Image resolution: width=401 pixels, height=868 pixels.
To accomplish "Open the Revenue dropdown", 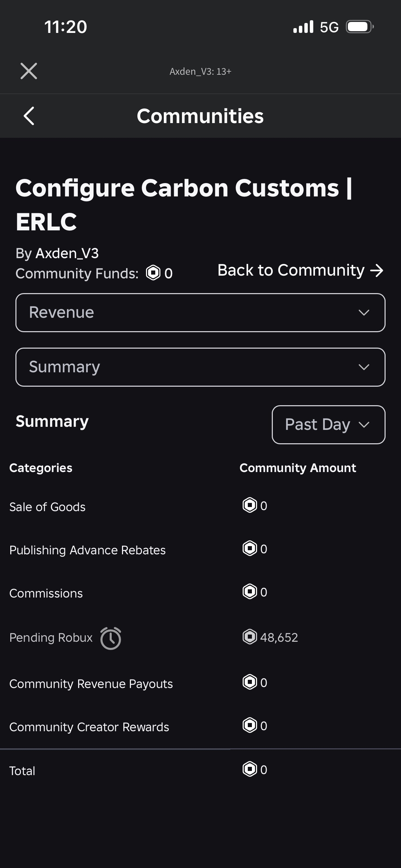I will (200, 313).
